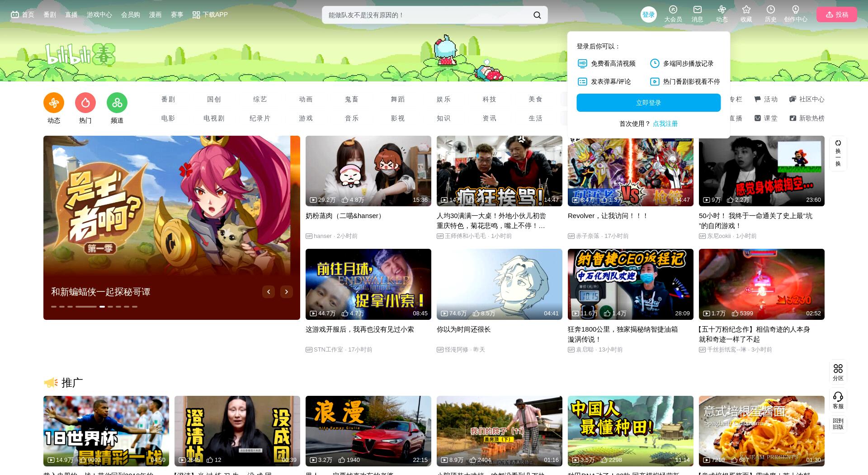This screenshot has height=475, width=868.
Task: Open 直播 in top navigation bar
Action: point(71,14)
